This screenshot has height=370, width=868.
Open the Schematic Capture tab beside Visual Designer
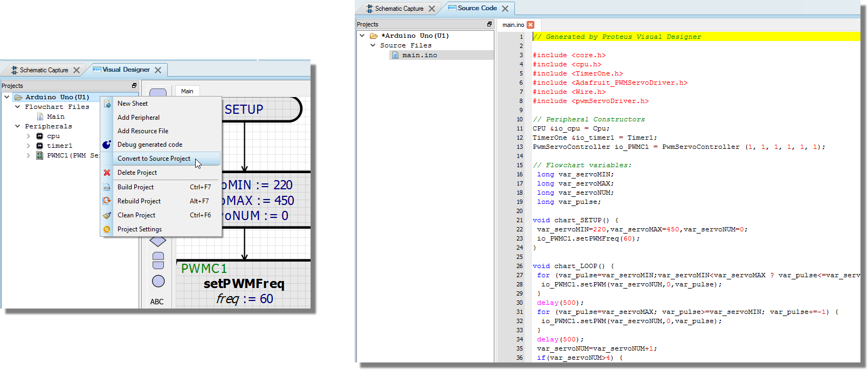(x=43, y=70)
